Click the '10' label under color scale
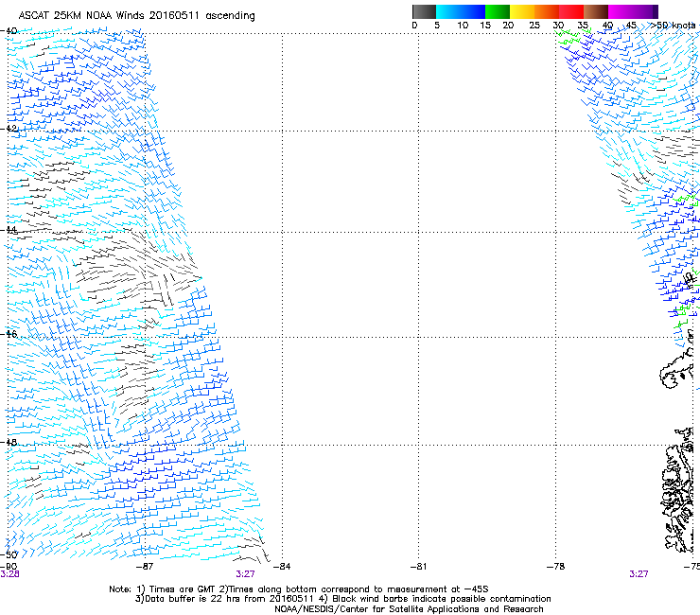 click(x=463, y=26)
